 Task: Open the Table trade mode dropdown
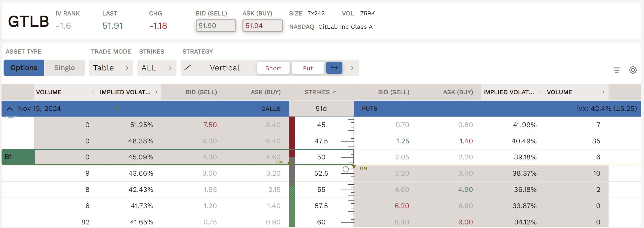point(111,68)
